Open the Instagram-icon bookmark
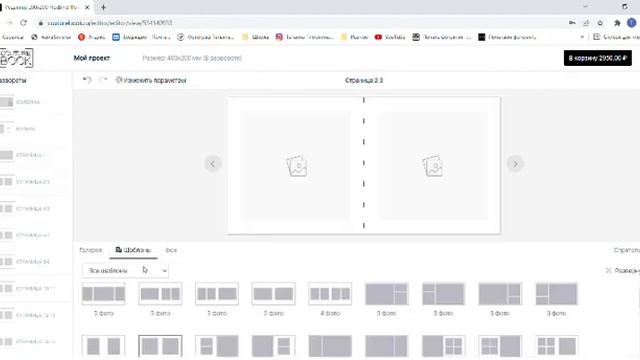 [x=305, y=37]
